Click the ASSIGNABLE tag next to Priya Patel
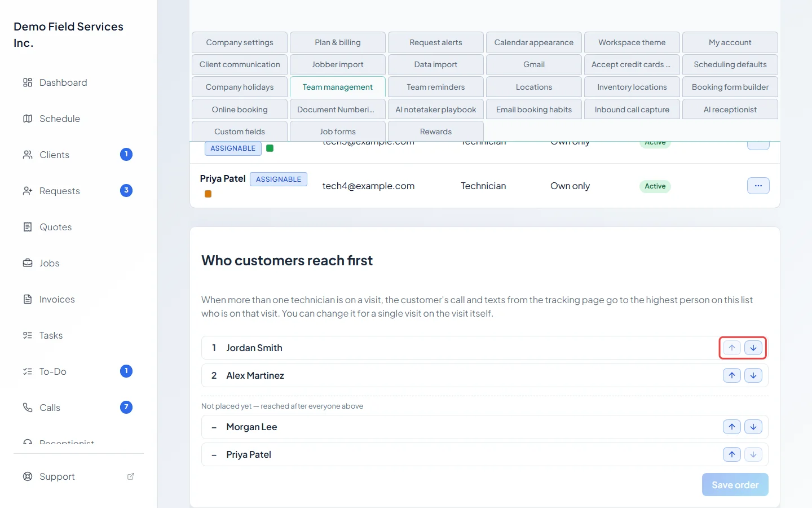 [x=279, y=179]
